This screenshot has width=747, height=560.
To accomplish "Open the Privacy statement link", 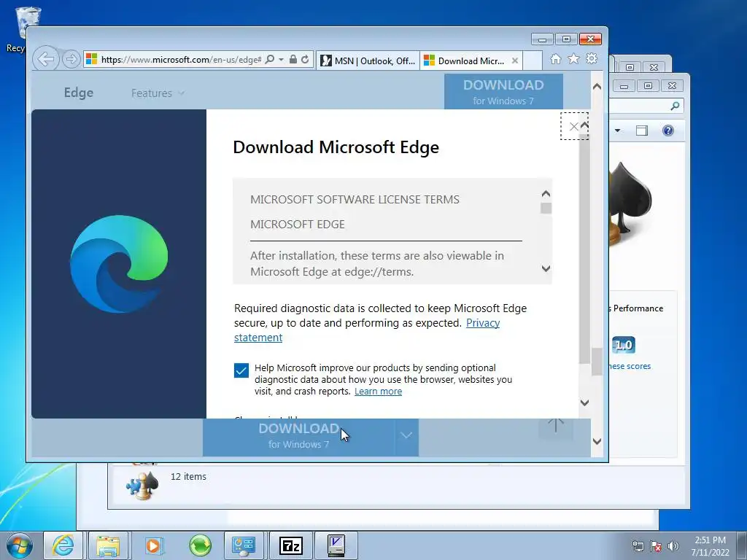I will pyautogui.click(x=483, y=323).
